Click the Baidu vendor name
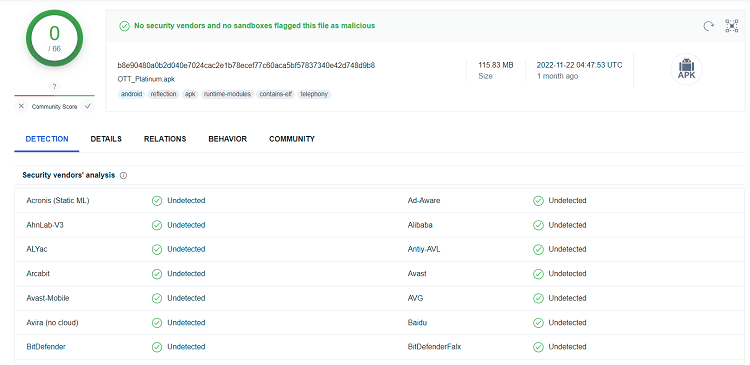This screenshot has width=750, height=365. [417, 323]
